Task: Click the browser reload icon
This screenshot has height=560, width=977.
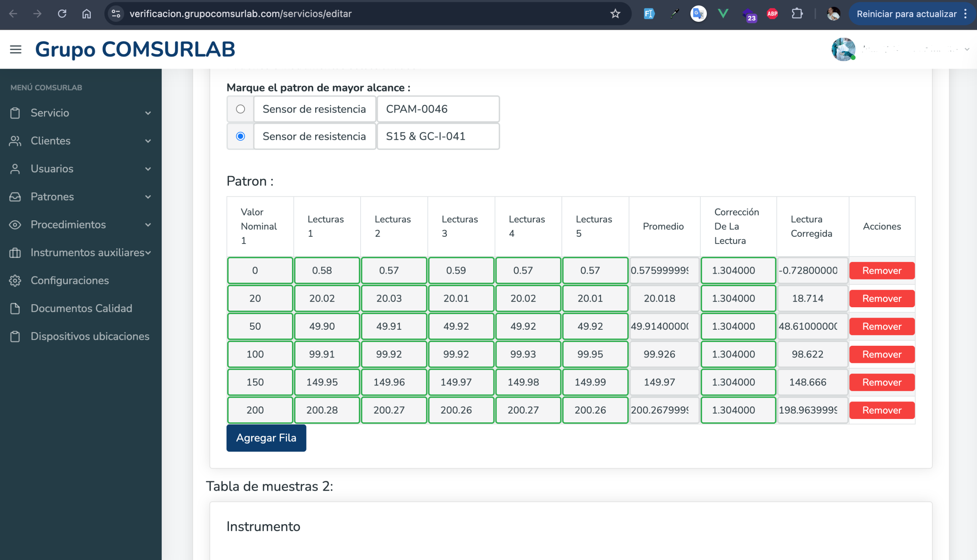Action: 62,14
